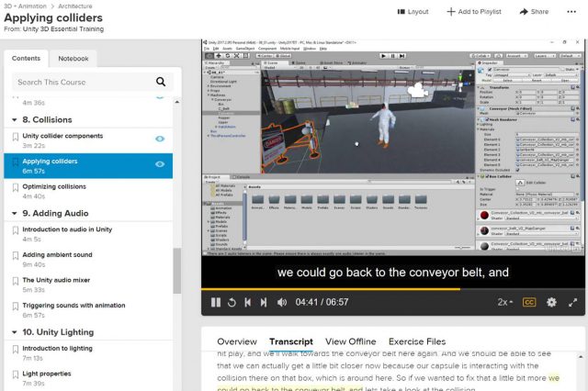588x391 pixels.
Task: Open the Introduction to lighting lesson
Action: pos(57,348)
